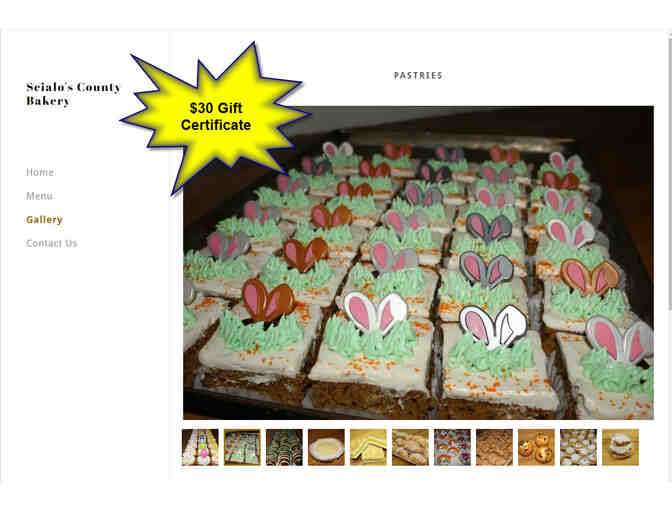Select the seventh thumbnail of rainbow cookies
672x510 pixels.
tap(452, 447)
